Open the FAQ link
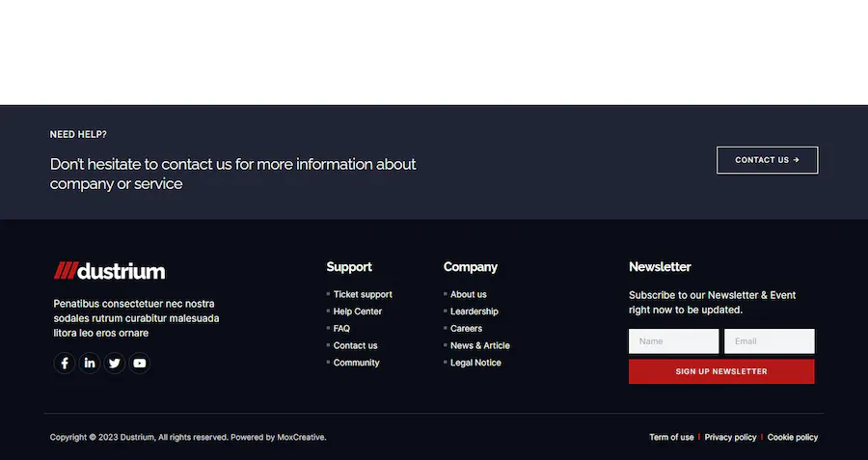 click(x=341, y=328)
